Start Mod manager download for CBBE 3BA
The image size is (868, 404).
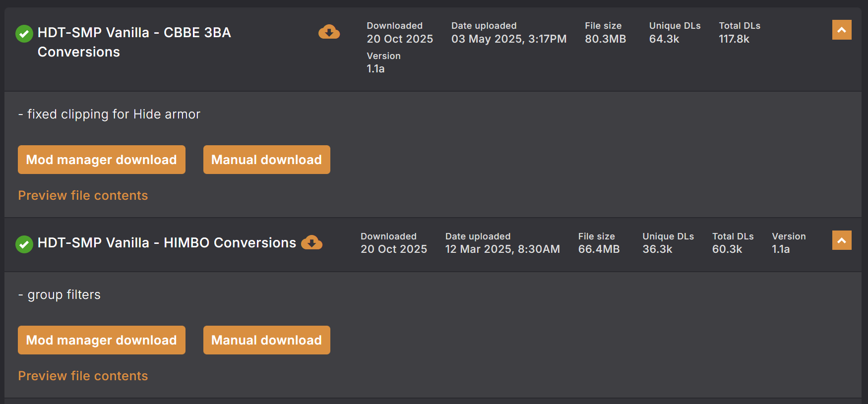tap(102, 160)
